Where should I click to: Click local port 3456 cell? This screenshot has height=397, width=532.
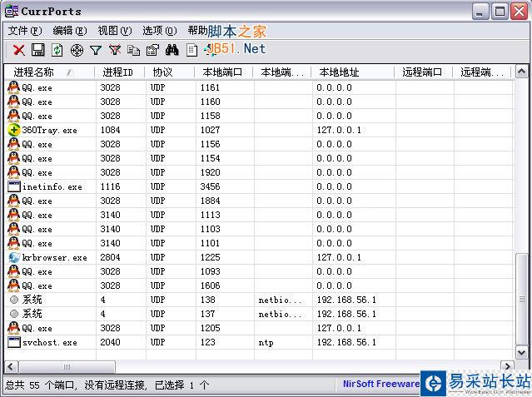point(210,186)
